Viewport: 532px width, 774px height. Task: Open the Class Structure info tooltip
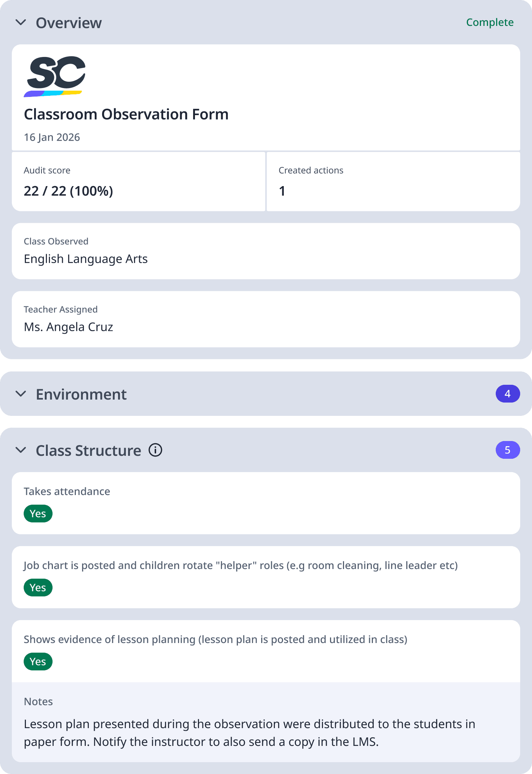click(x=155, y=450)
